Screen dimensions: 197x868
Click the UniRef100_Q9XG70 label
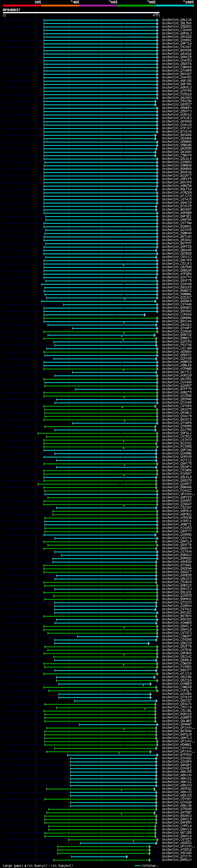[x=177, y=704]
